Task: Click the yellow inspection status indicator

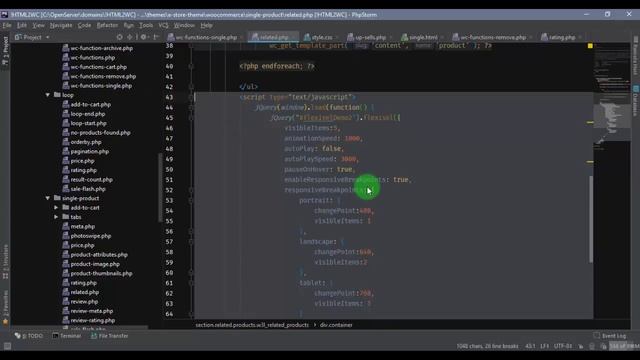Action: pos(590,46)
